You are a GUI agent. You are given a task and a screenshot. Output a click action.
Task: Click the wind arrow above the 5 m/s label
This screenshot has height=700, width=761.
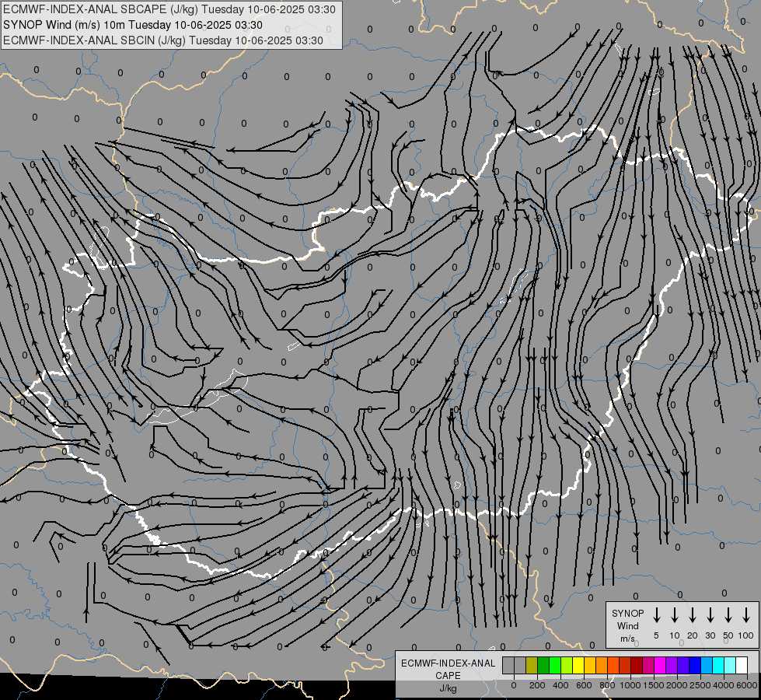point(657,615)
